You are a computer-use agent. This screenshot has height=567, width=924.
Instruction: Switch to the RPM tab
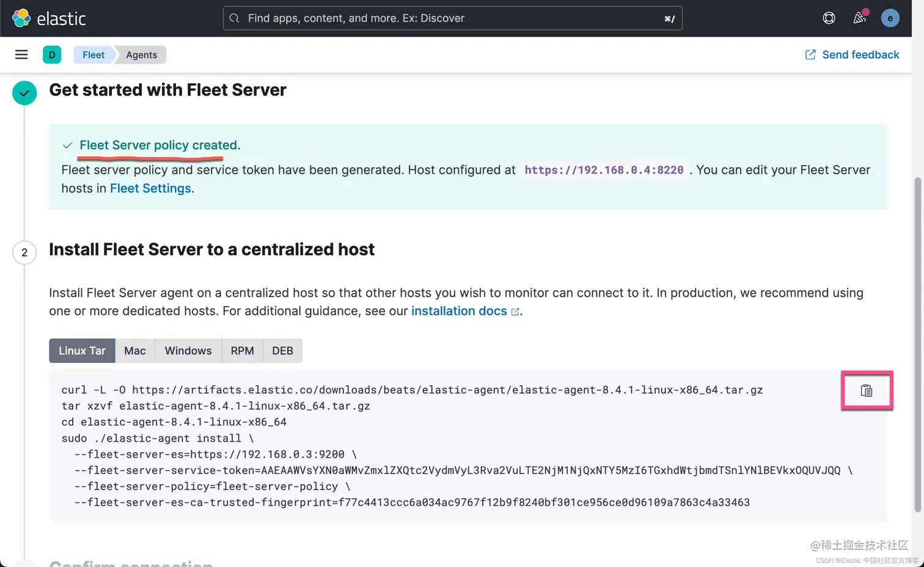pyautogui.click(x=242, y=351)
